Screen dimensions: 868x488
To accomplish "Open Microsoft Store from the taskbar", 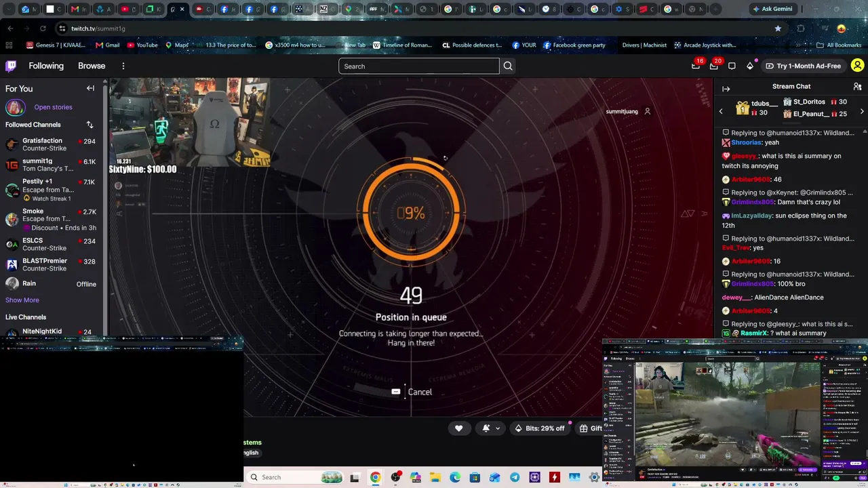I will (x=475, y=477).
